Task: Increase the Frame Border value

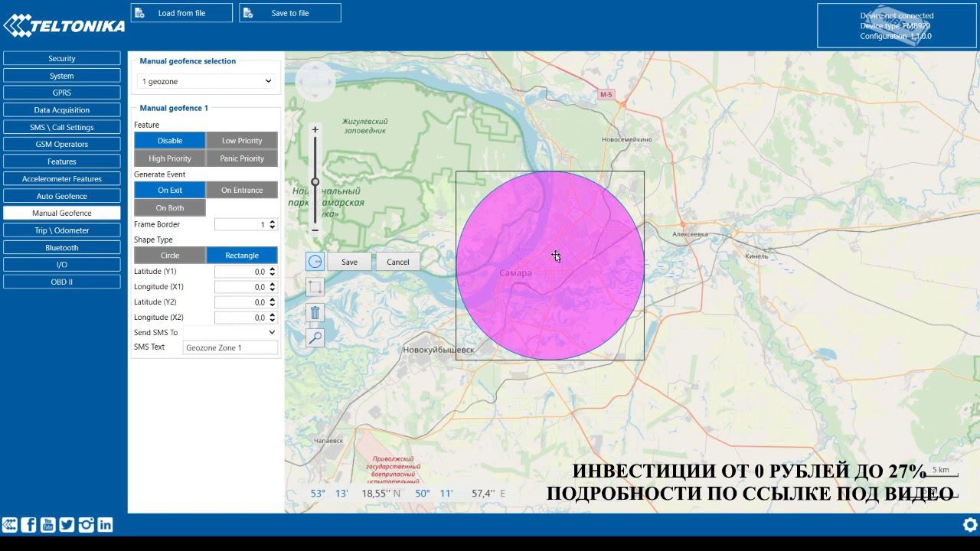Action: (273, 222)
